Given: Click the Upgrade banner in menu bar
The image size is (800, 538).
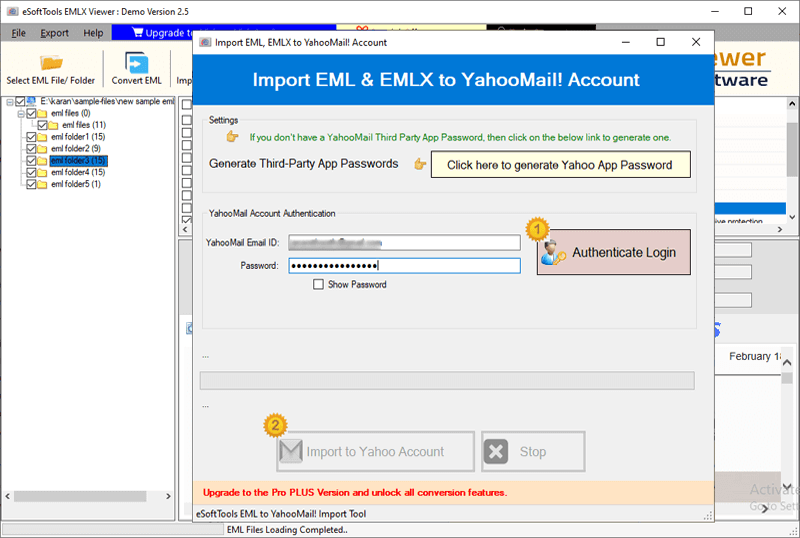Looking at the screenshot, I should [x=153, y=33].
